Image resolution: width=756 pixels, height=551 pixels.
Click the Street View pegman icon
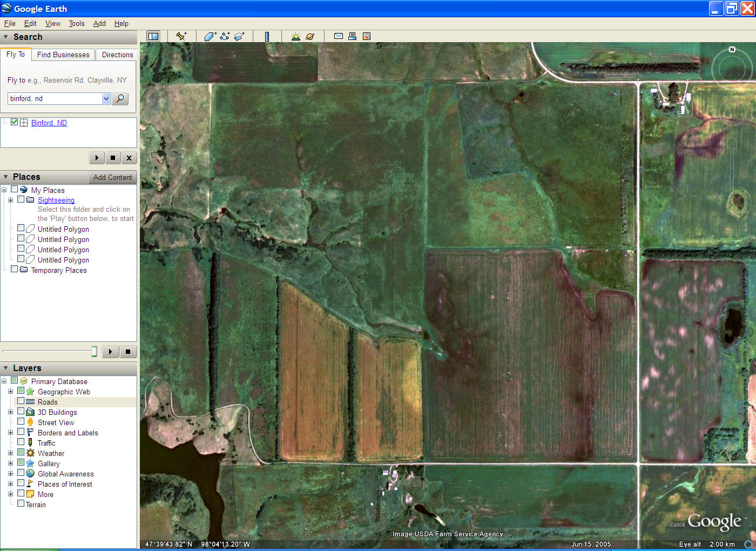30,422
